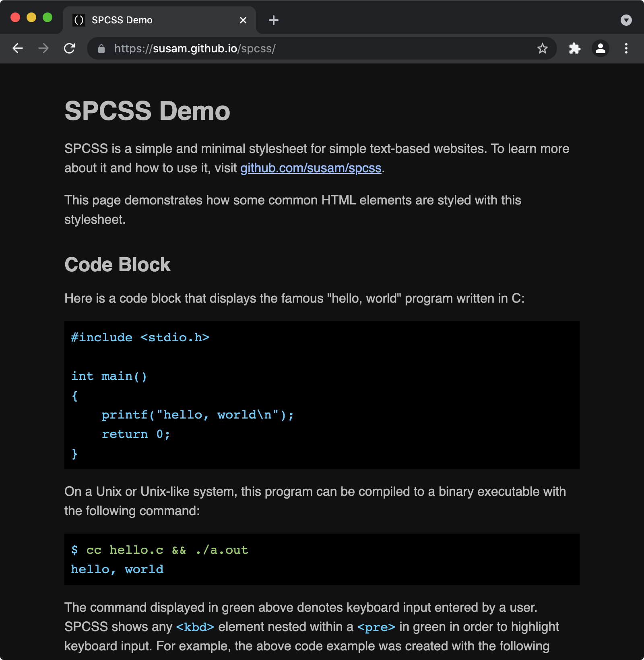Click the yellow minimize window button
This screenshot has height=660, width=644.
[x=31, y=18]
